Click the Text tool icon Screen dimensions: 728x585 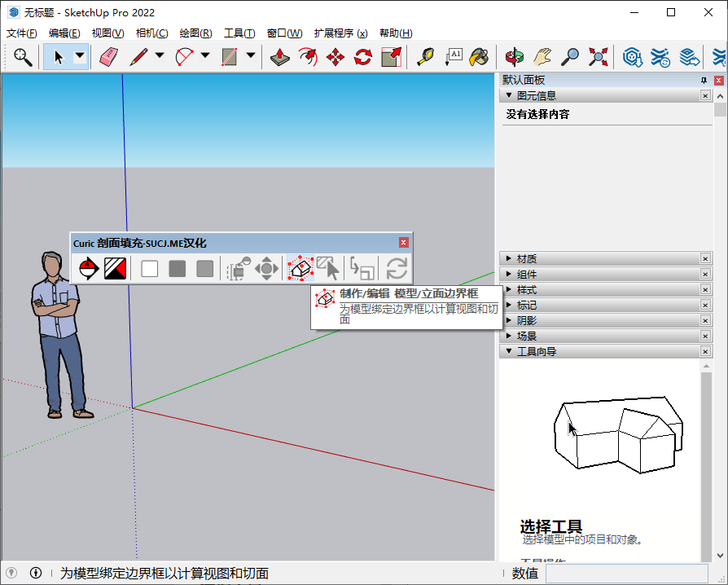(453, 57)
